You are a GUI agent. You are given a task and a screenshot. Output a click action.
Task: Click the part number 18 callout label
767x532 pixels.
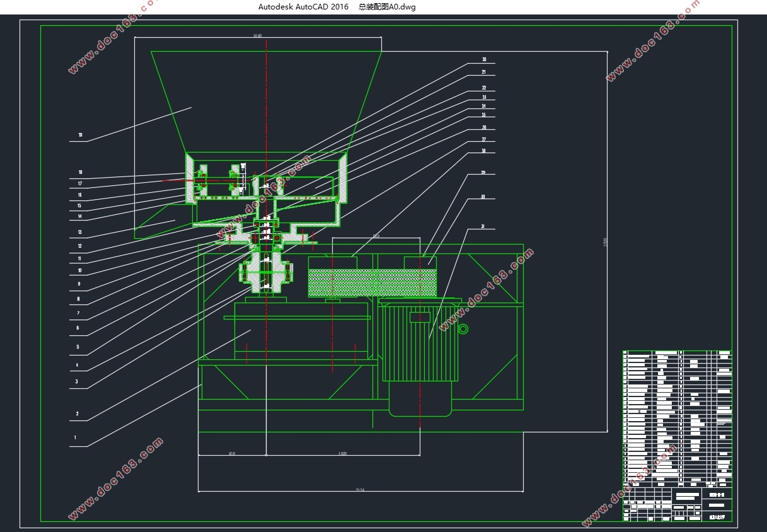click(80, 172)
